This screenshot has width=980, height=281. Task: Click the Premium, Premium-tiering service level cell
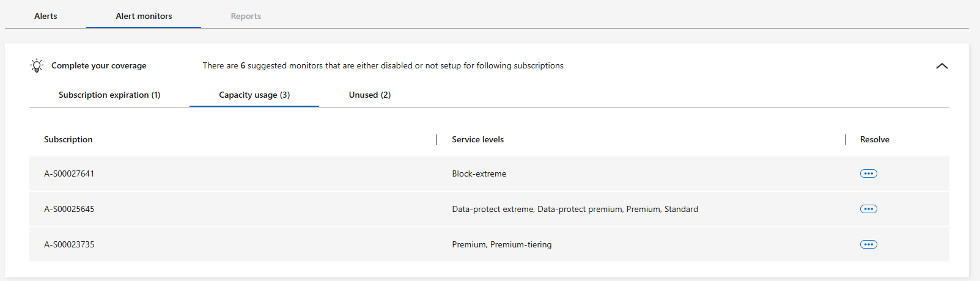[x=501, y=244]
